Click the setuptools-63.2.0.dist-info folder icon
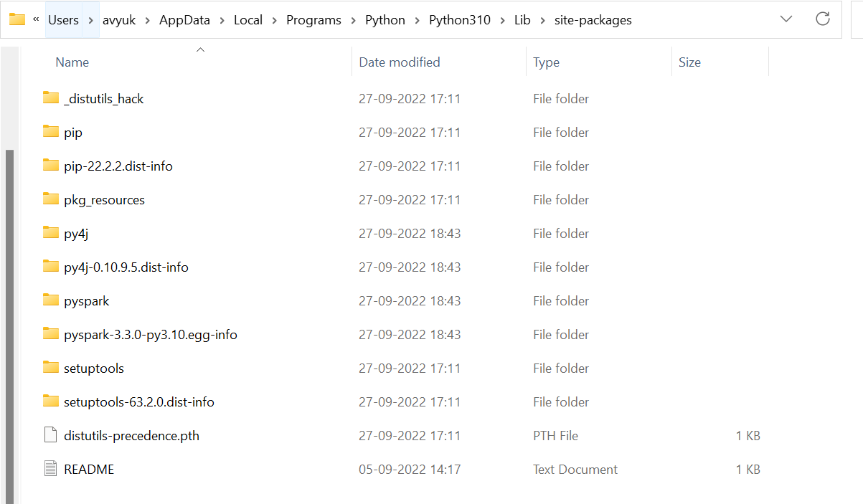The width and height of the screenshot is (863, 504). (x=50, y=401)
